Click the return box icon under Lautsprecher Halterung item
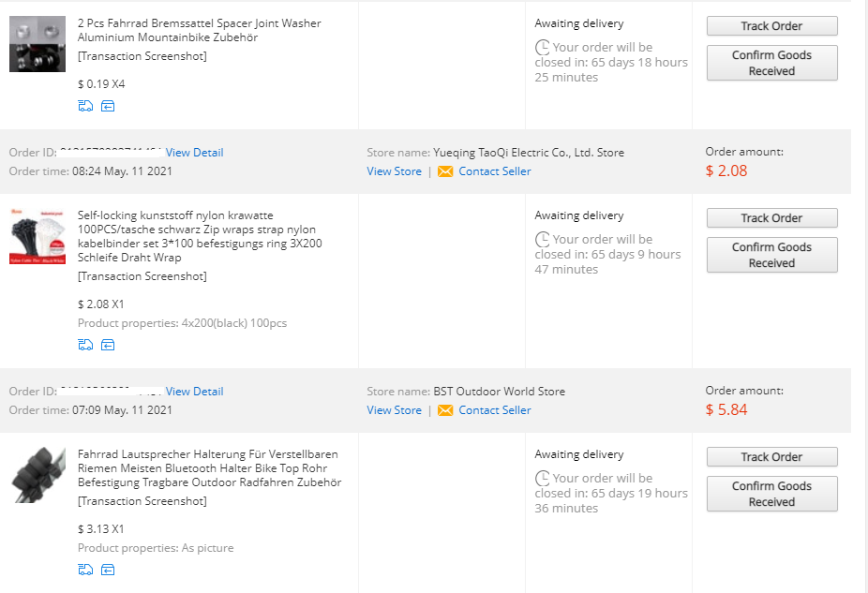Image resolution: width=868 pixels, height=593 pixels. click(108, 570)
